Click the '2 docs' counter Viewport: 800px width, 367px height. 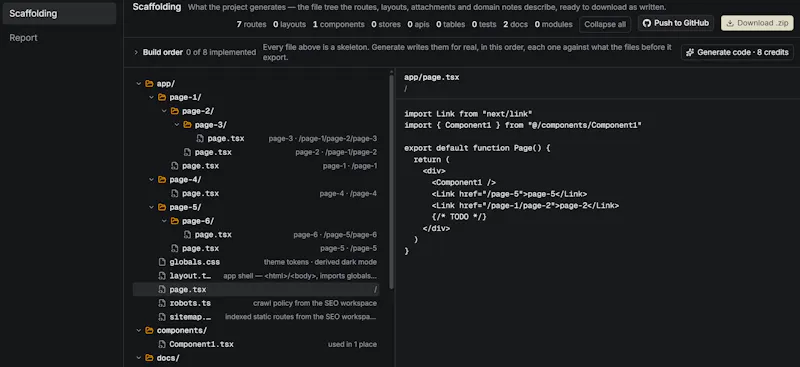[515, 25]
